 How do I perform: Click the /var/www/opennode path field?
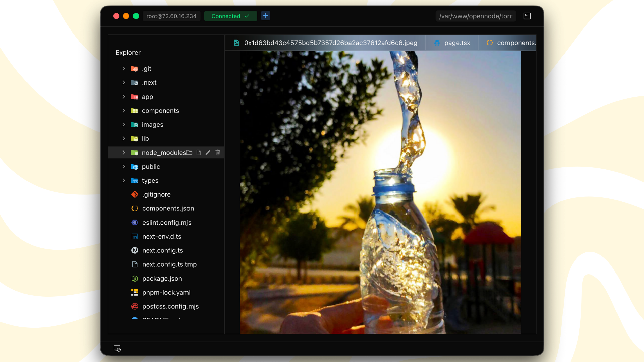475,16
